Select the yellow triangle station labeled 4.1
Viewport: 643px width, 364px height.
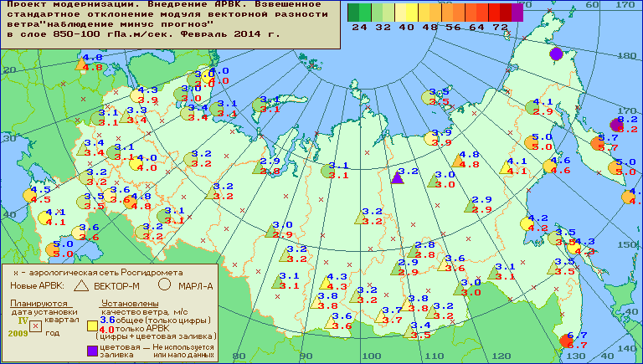coord(507,167)
